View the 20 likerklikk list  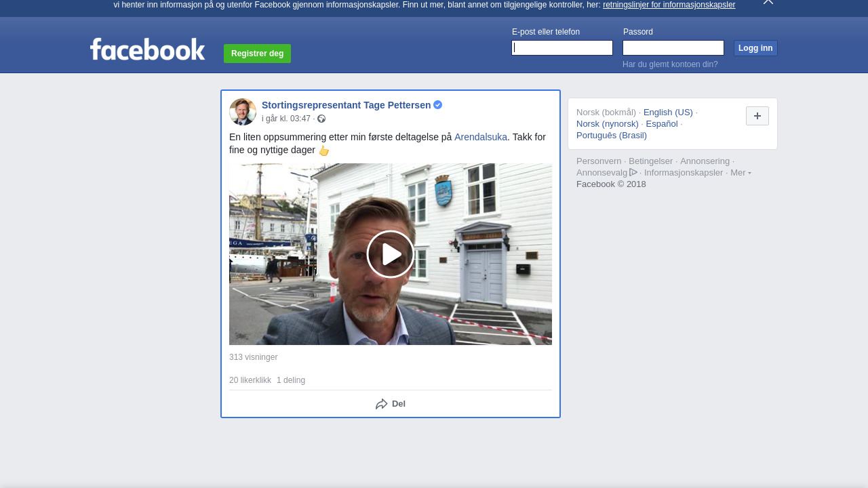(x=250, y=380)
